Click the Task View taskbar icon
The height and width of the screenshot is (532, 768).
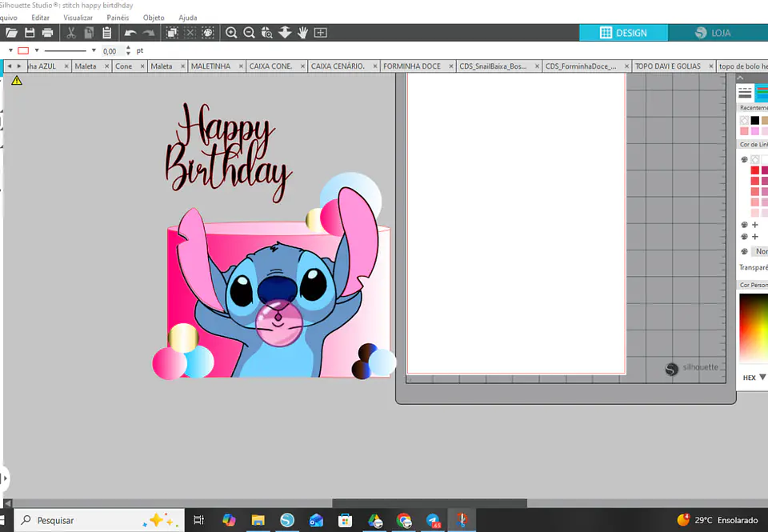[199, 520]
